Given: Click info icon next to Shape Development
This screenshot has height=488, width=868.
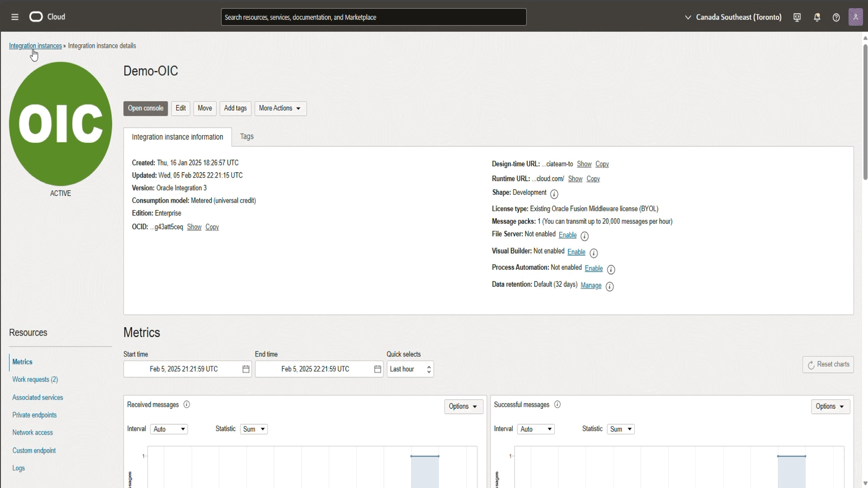Looking at the screenshot, I should click(x=554, y=194).
